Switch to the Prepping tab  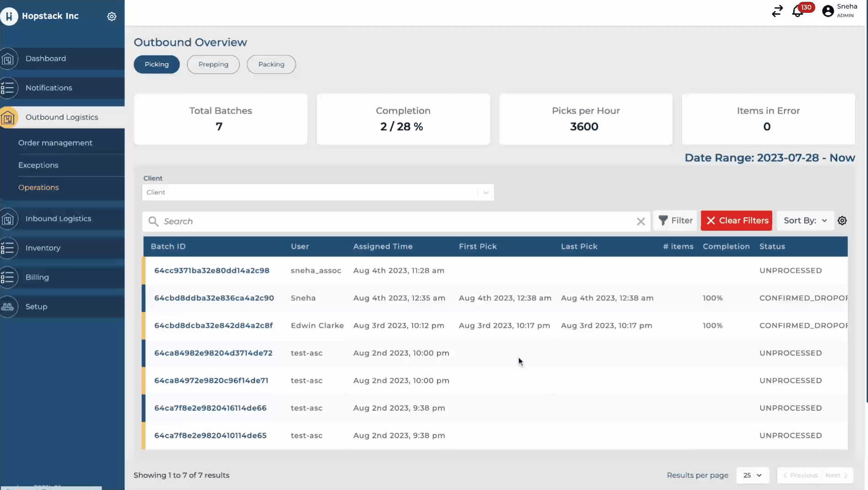click(x=213, y=64)
